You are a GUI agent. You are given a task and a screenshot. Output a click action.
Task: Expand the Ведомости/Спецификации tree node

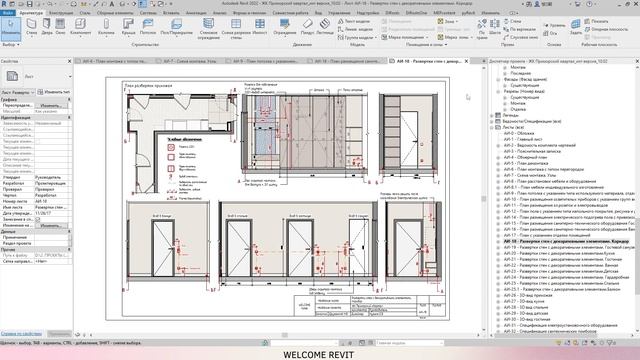(491, 121)
